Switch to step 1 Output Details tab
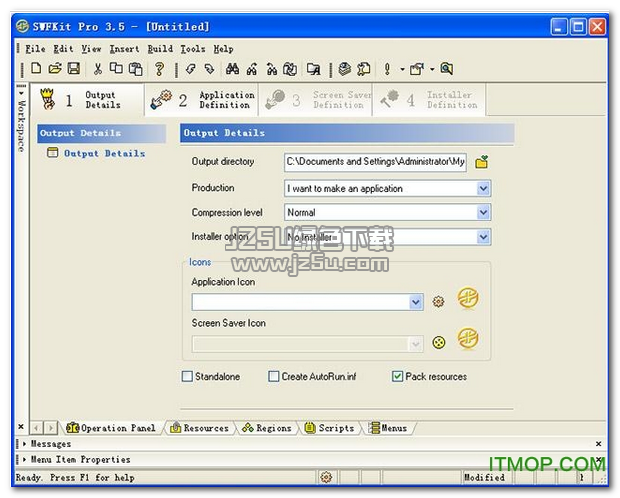 point(87,100)
